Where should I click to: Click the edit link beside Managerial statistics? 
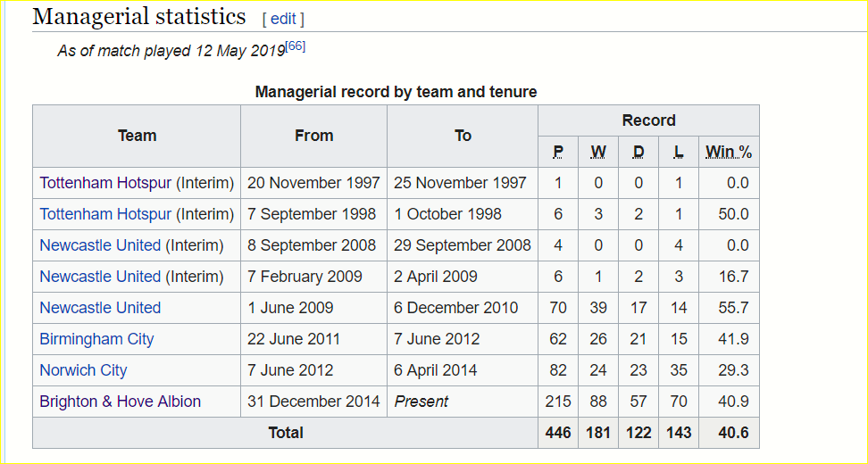point(283,20)
